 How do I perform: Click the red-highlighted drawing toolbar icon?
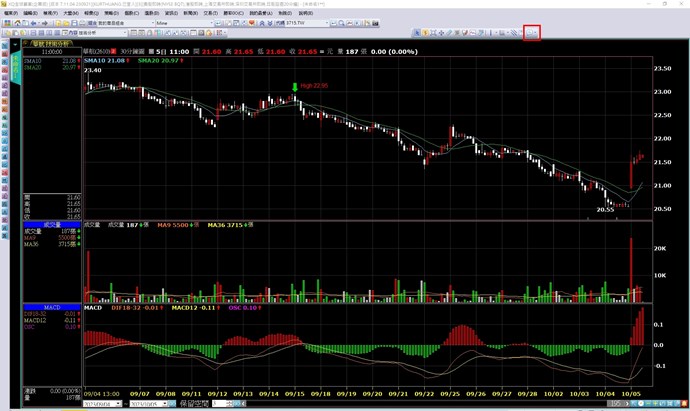click(532, 33)
